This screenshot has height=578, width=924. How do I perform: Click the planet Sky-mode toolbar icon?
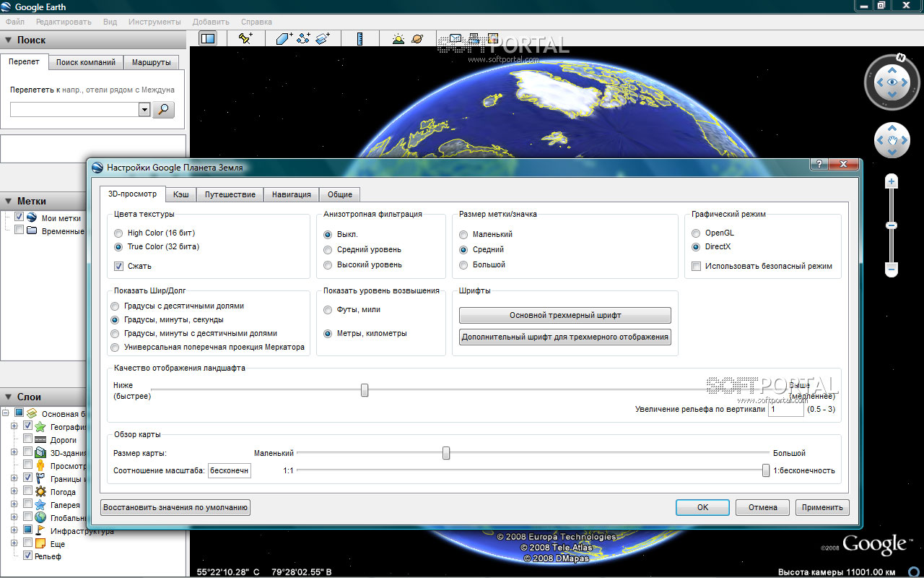(x=417, y=38)
